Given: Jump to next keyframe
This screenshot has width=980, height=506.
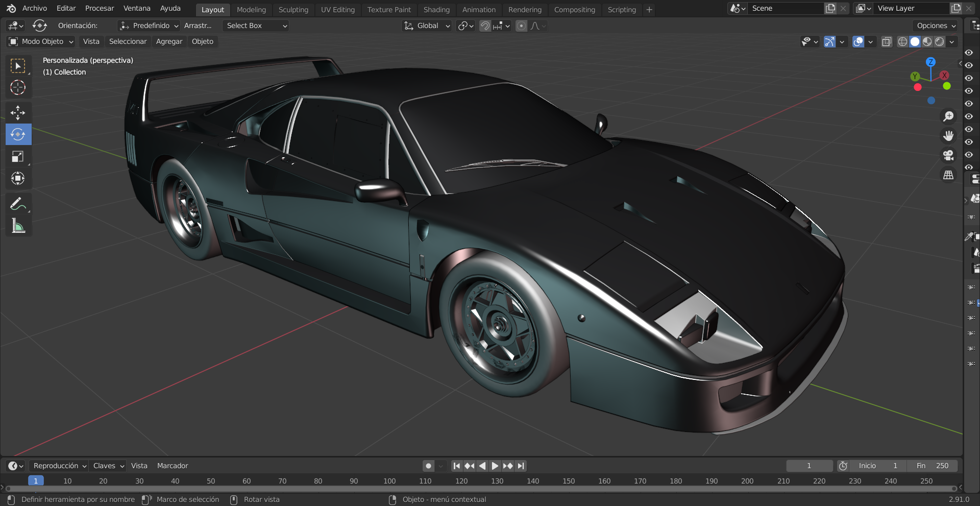Looking at the screenshot, I should 508,466.
